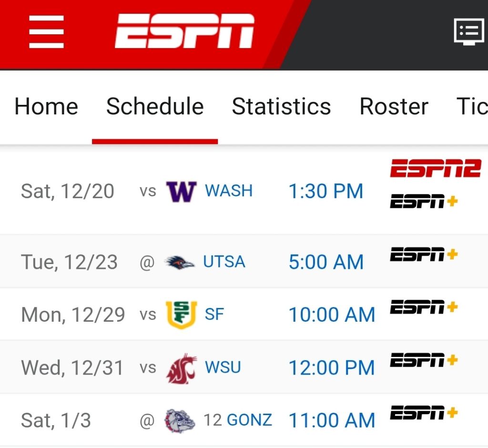Click the Gonzaga Bulldogs logo
Viewport: 488px width, 448px height.
(180, 421)
